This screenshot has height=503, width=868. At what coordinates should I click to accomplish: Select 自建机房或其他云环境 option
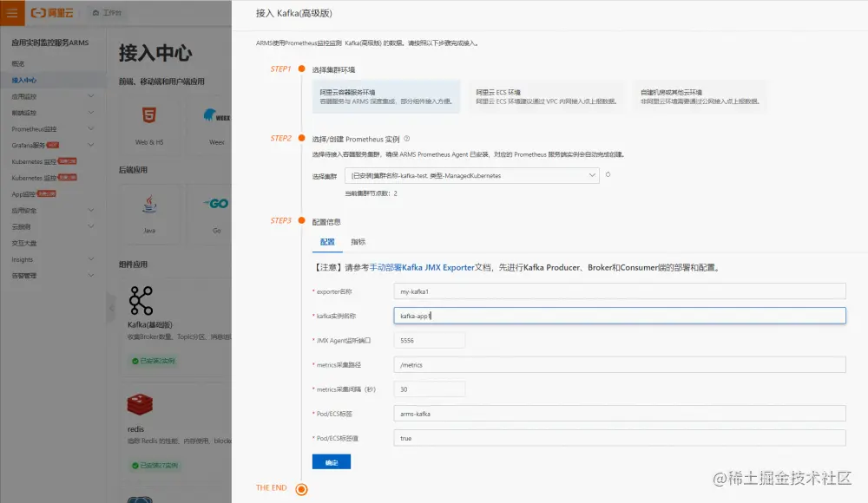point(700,96)
